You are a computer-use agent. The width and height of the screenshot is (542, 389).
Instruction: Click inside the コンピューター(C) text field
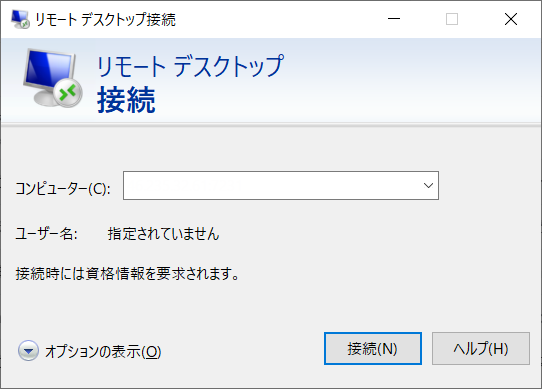pyautogui.click(x=271, y=186)
